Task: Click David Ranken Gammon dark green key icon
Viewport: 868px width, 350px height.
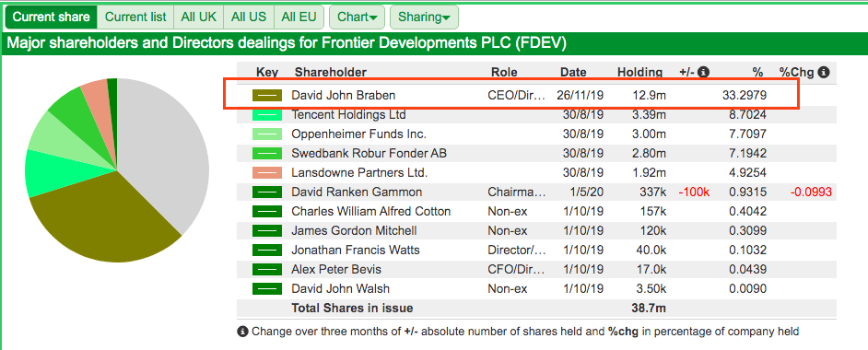Action: coord(267,192)
